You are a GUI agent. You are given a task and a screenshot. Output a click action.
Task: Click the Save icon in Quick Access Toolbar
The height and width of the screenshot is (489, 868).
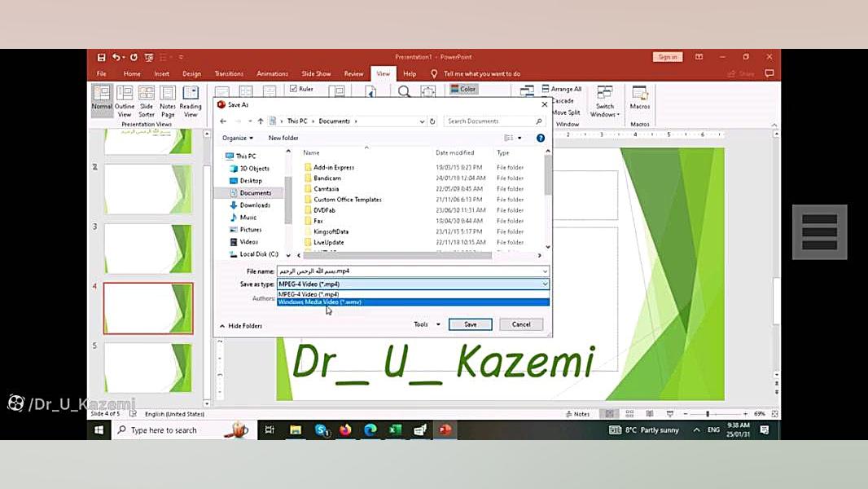click(x=101, y=57)
